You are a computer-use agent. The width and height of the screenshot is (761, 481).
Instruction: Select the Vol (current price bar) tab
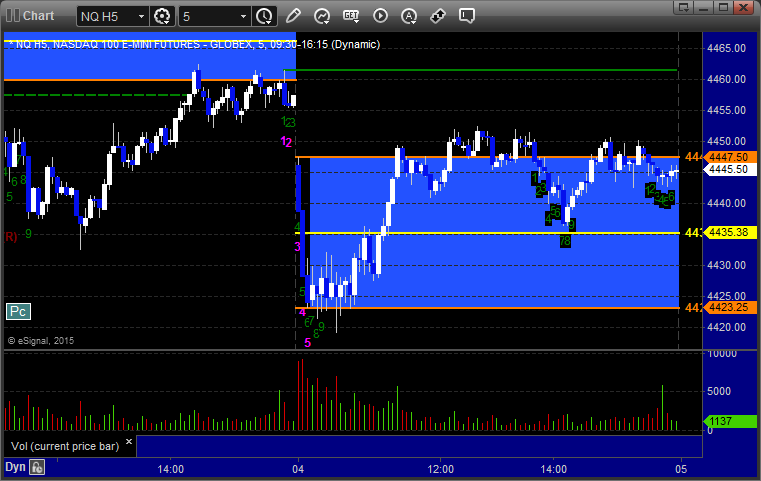[65, 446]
